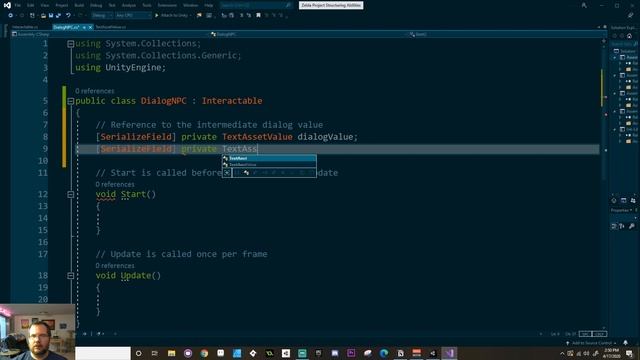Collapse the DialogNPC class block
This screenshot has height=360, width=640.
coord(71,101)
